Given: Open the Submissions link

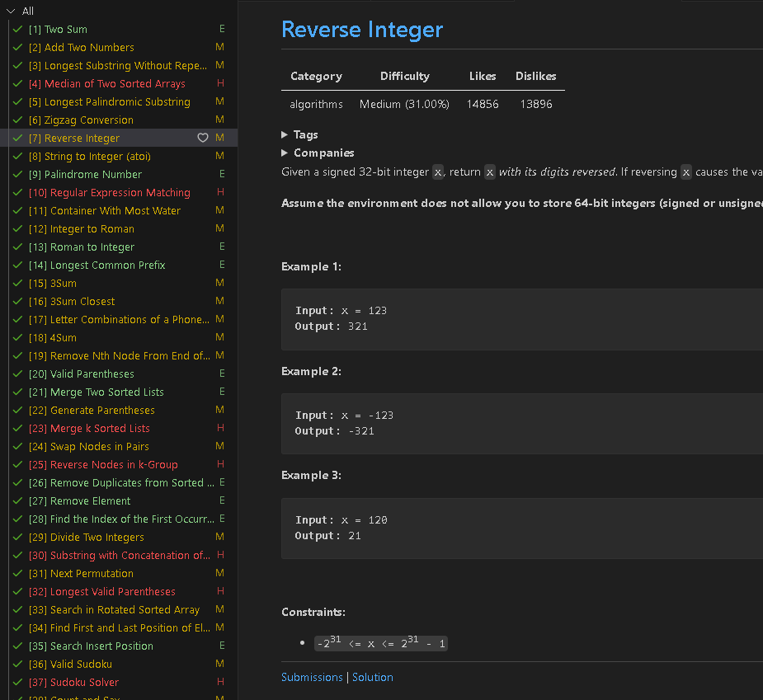Looking at the screenshot, I should [312, 678].
